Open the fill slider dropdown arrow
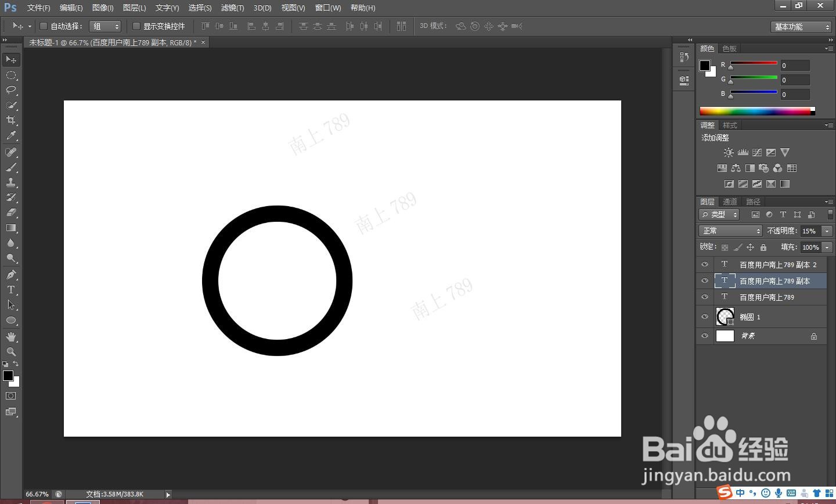The image size is (836, 504). coord(827,247)
